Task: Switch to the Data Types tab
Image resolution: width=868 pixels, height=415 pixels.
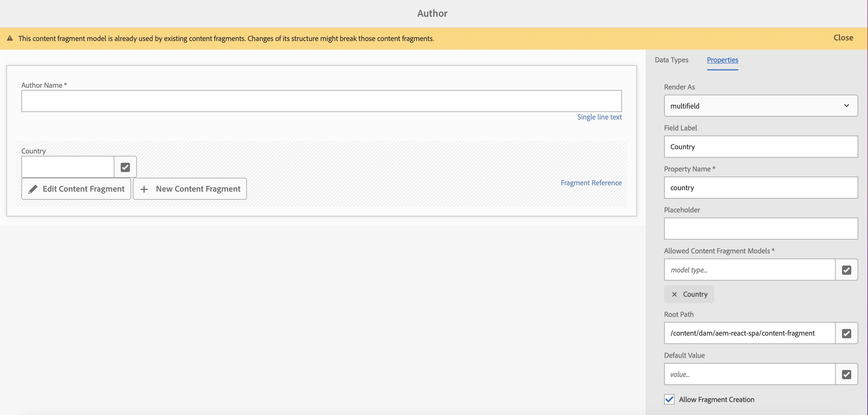Action: point(671,60)
